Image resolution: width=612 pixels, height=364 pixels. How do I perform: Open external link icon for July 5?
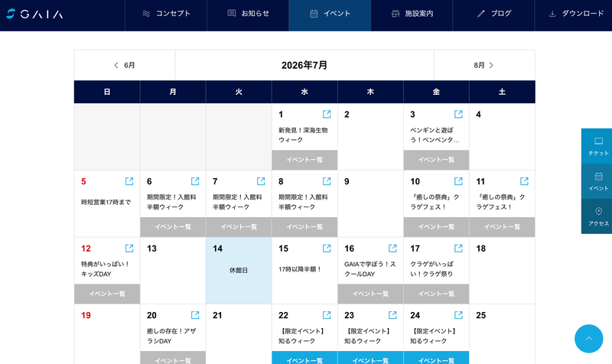pos(129,181)
